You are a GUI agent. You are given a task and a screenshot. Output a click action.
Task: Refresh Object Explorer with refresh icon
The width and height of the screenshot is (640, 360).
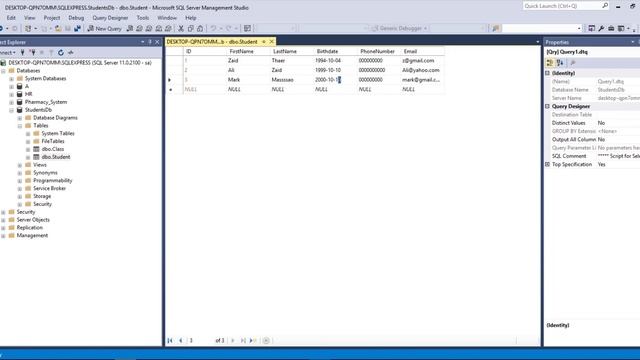point(61,53)
